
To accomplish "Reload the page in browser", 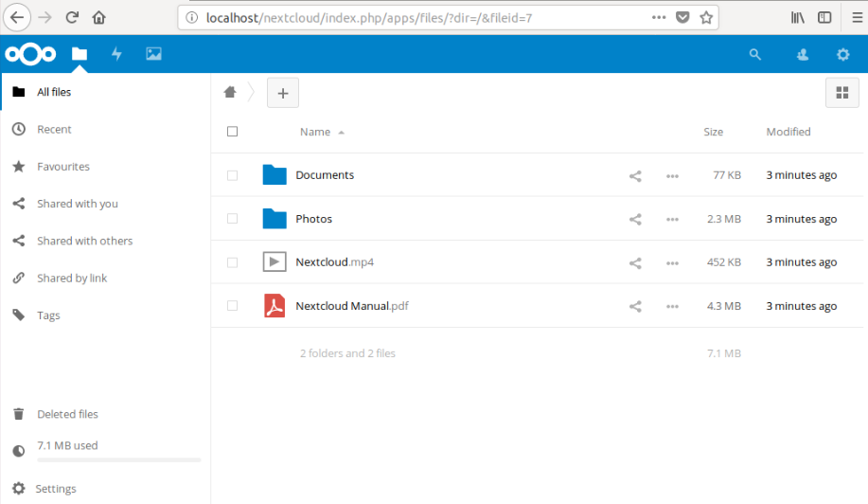I will pyautogui.click(x=72, y=18).
